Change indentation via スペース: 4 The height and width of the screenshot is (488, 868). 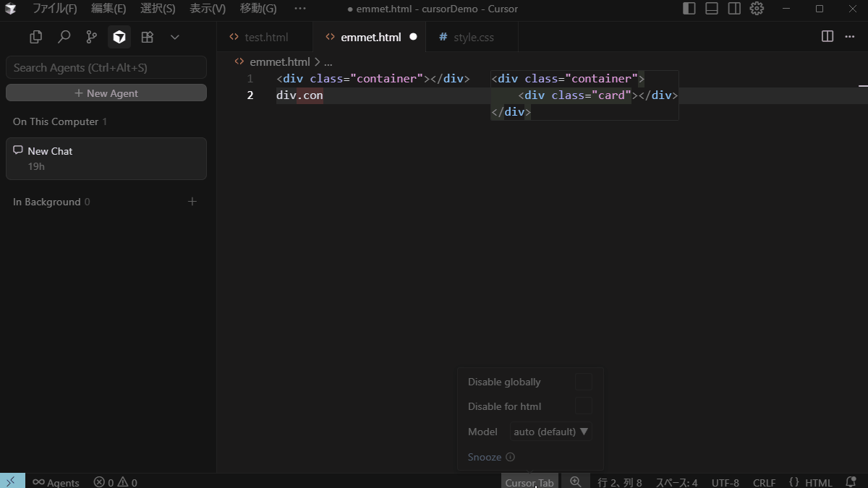(676, 482)
